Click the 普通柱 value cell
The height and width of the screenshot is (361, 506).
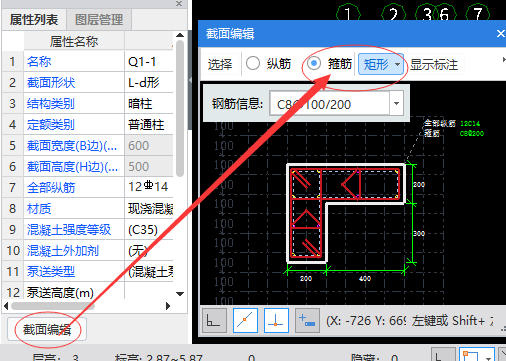(149, 125)
